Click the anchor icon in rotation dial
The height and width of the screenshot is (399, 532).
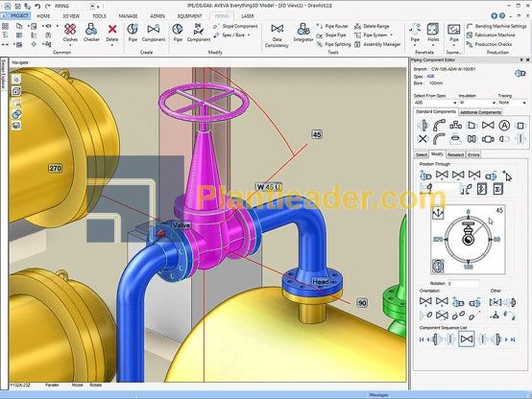[x=438, y=214]
